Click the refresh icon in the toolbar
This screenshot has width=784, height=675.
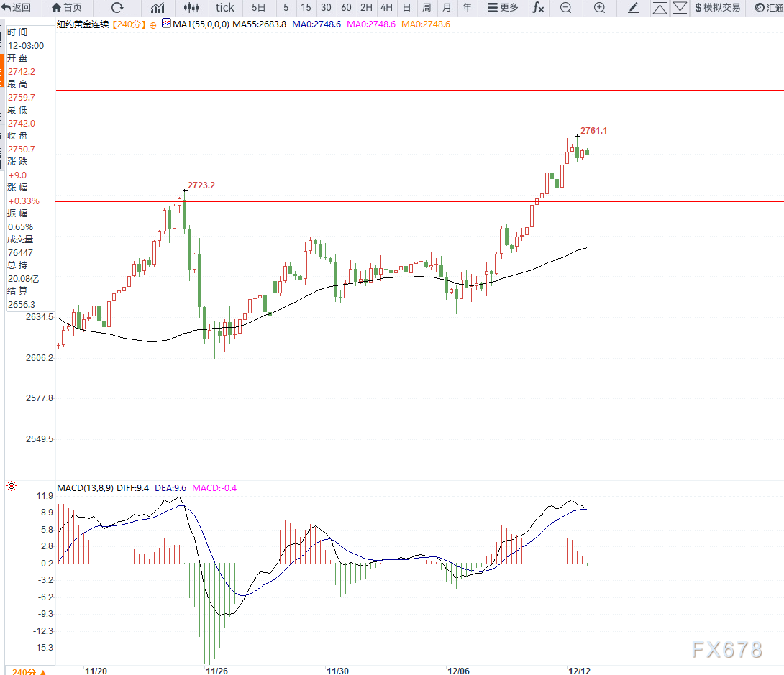pyautogui.click(x=117, y=8)
